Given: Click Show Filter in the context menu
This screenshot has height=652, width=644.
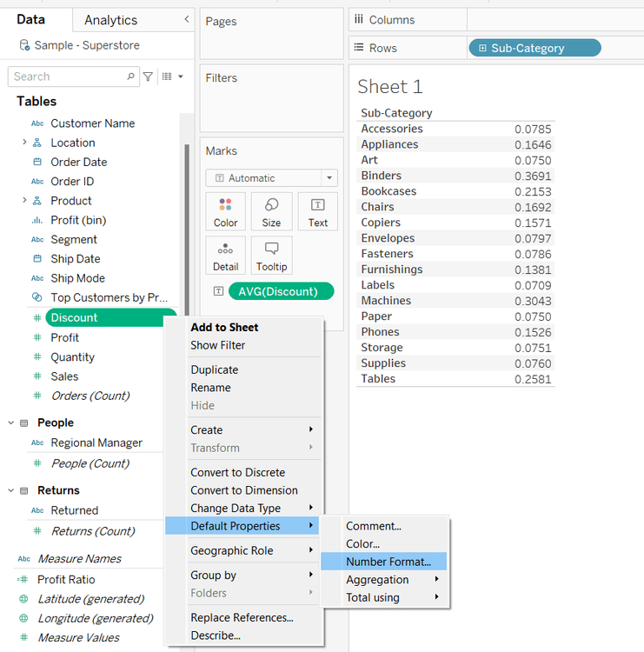Looking at the screenshot, I should coord(217,345).
